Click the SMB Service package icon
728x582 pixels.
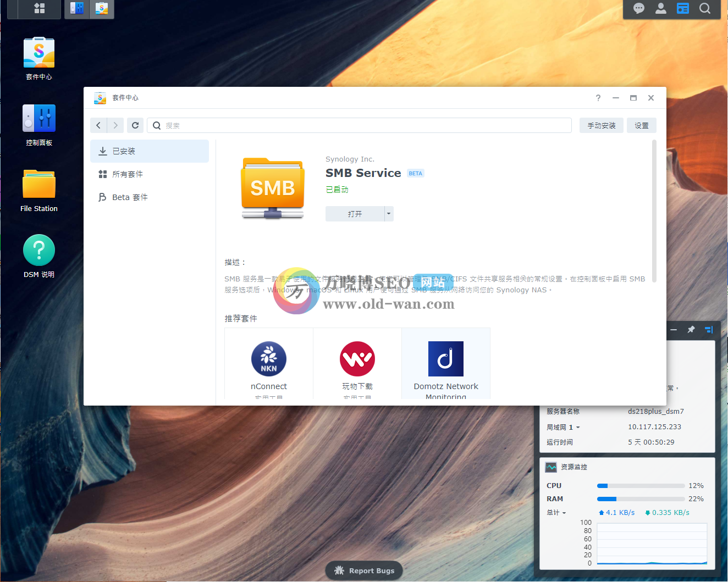click(x=273, y=188)
